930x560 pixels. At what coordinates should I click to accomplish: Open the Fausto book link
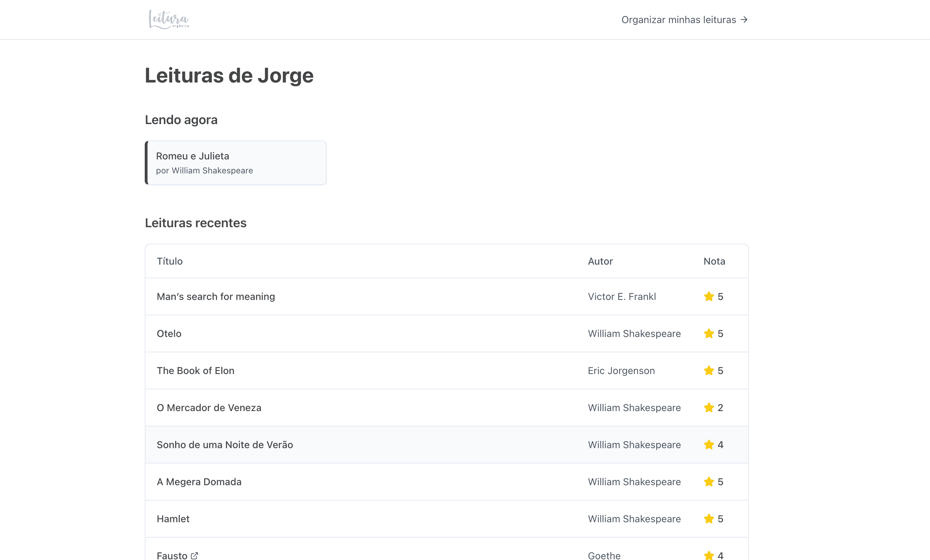click(x=172, y=555)
